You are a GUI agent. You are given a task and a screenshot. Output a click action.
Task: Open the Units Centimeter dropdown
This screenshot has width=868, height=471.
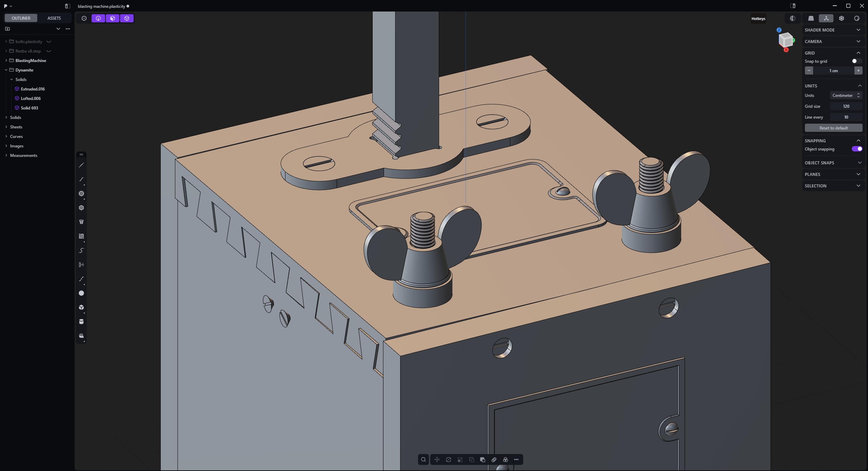tap(846, 95)
